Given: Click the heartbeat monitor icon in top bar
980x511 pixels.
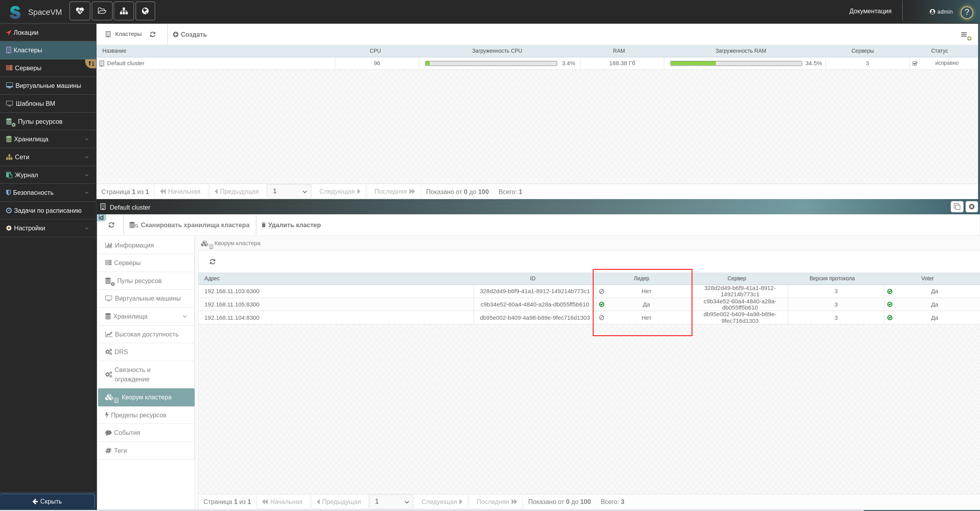Looking at the screenshot, I should click(80, 11).
